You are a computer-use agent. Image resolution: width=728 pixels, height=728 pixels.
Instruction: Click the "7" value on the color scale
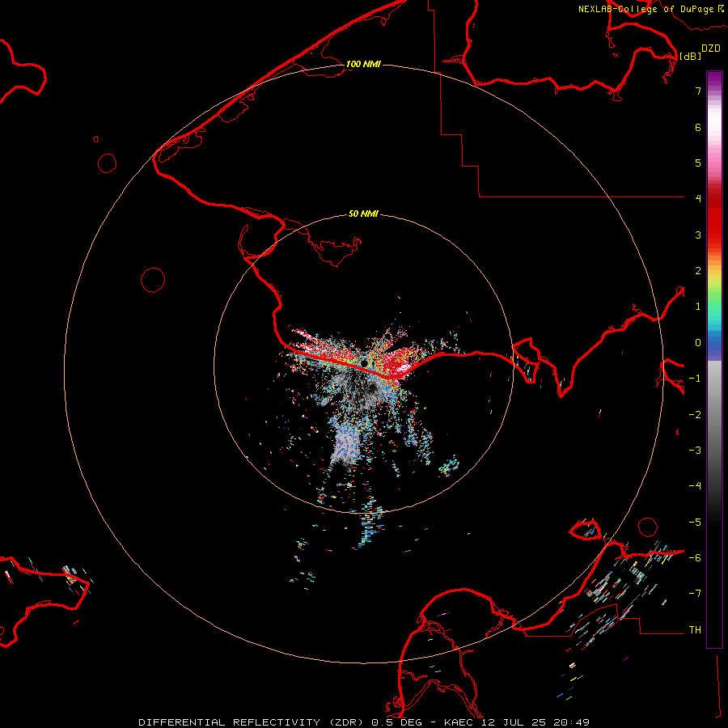698,91
